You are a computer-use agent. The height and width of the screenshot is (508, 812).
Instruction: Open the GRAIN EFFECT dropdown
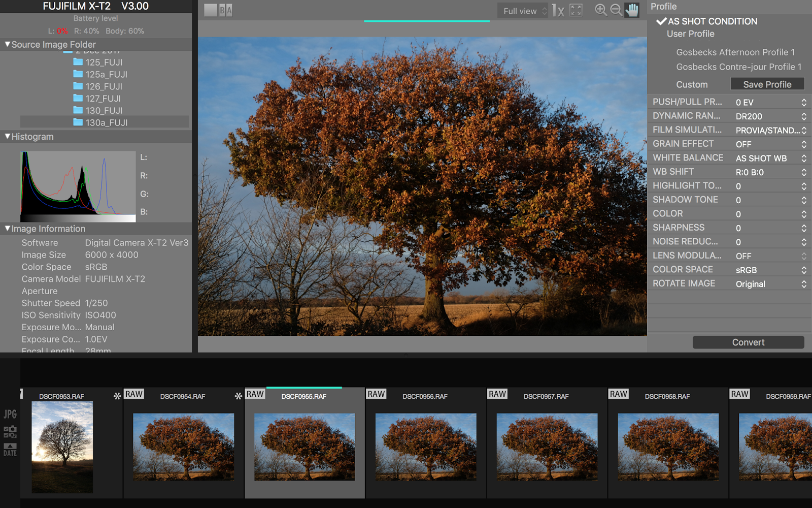[770, 144]
